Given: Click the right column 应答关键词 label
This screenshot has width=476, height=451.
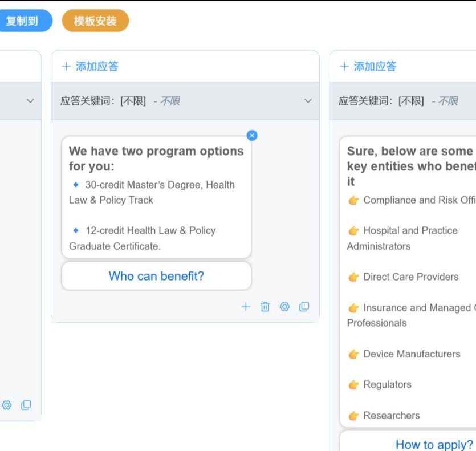Looking at the screenshot, I should 365,101.
